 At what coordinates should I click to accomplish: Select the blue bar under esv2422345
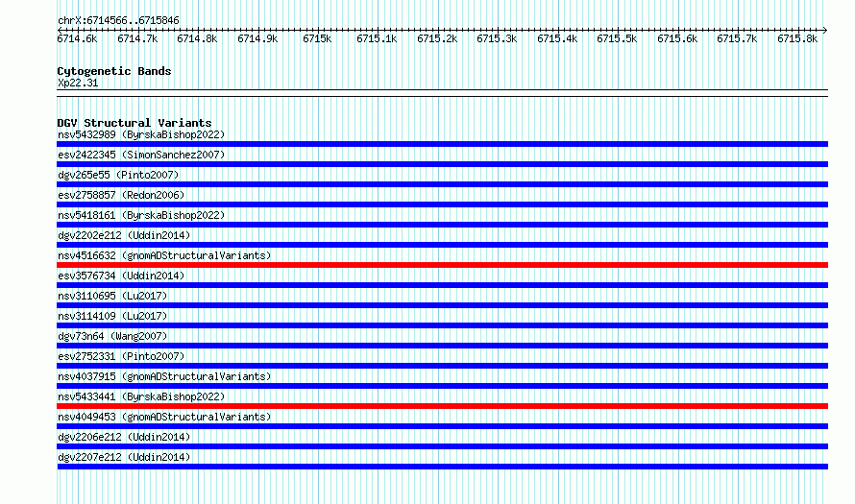(442, 164)
